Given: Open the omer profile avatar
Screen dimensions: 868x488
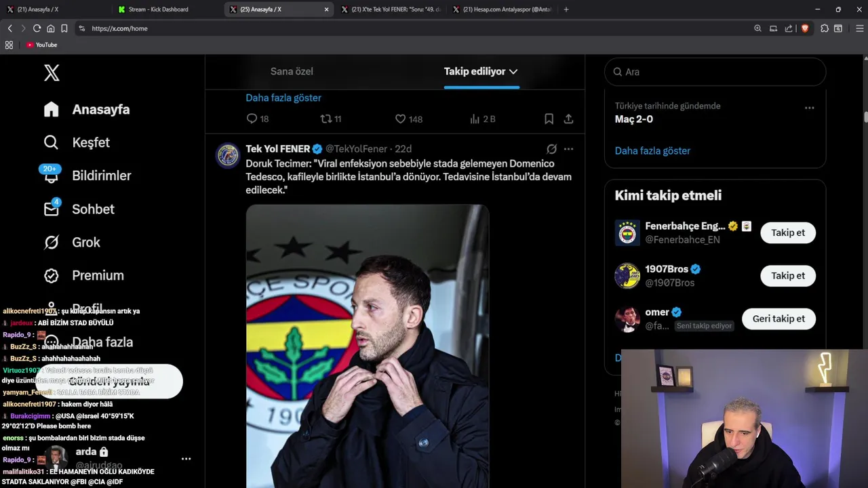Looking at the screenshot, I should 627,319.
